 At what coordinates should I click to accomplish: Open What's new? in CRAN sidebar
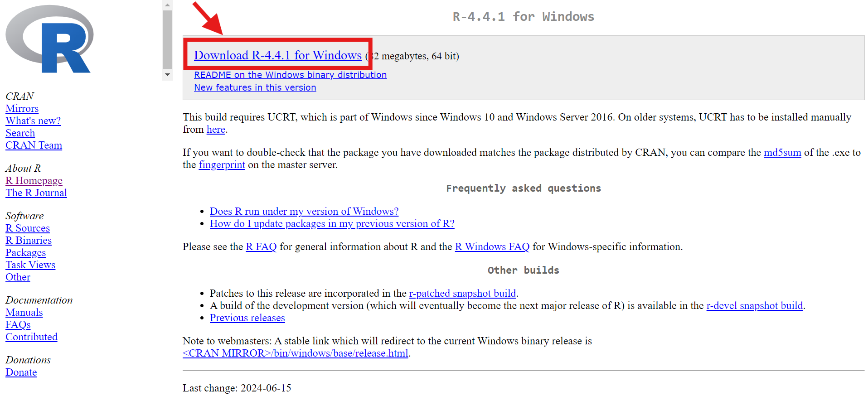(33, 121)
